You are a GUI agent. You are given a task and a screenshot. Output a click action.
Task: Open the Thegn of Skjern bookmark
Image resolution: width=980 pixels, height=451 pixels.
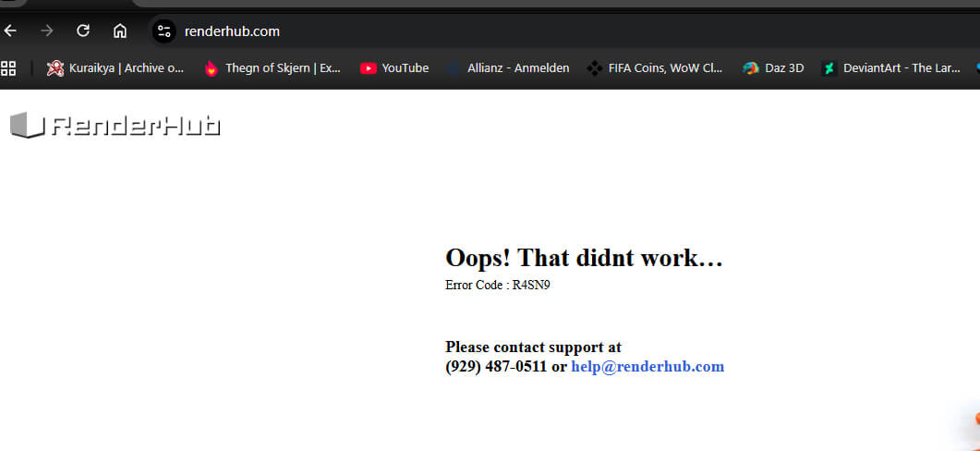272,68
